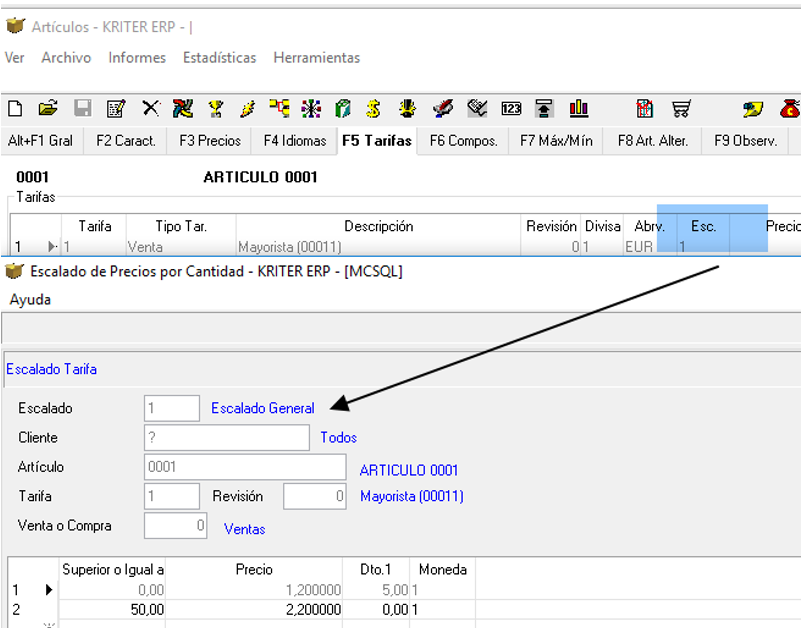Click the Esc. column header

[703, 227]
